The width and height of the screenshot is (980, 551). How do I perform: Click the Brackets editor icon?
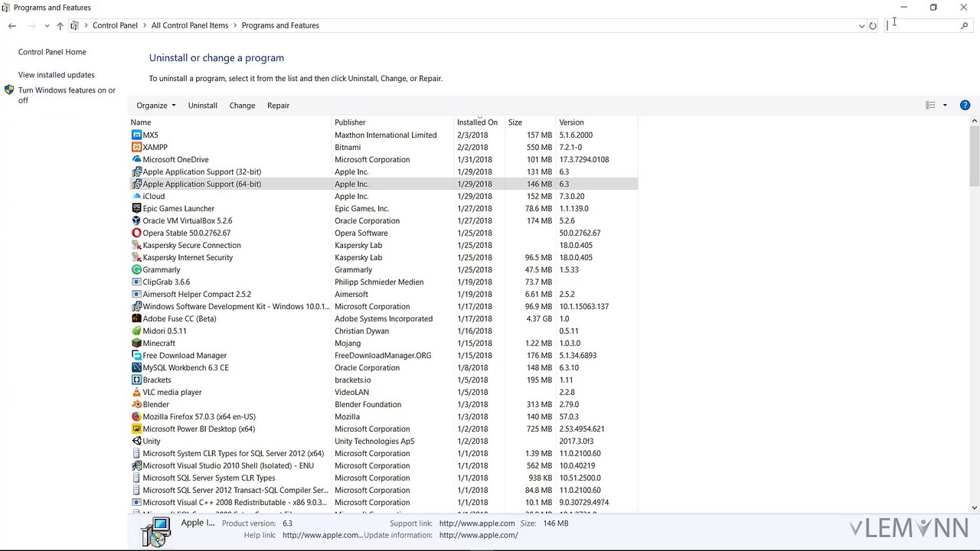[x=136, y=380]
